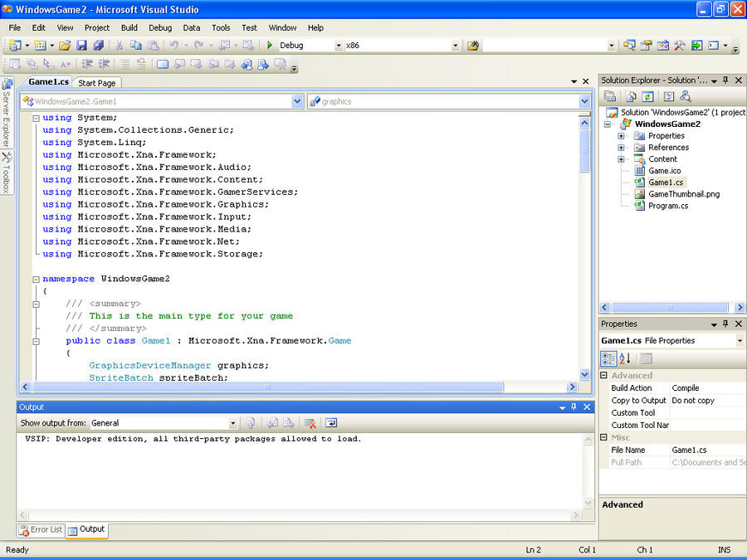Click Solution Explorer horizontal scrollbar thumb
This screenshot has width=747, height=560.
click(670, 308)
